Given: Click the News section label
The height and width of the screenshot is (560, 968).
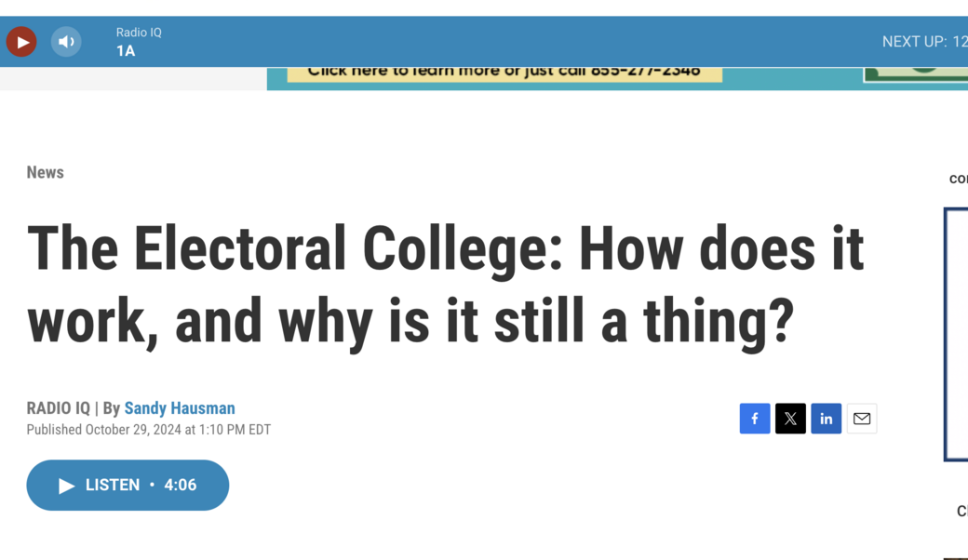Looking at the screenshot, I should pos(45,172).
